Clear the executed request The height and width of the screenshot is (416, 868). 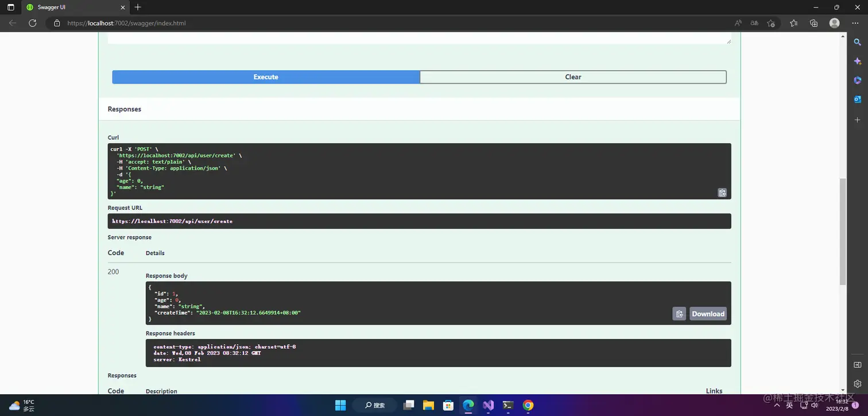[573, 77]
